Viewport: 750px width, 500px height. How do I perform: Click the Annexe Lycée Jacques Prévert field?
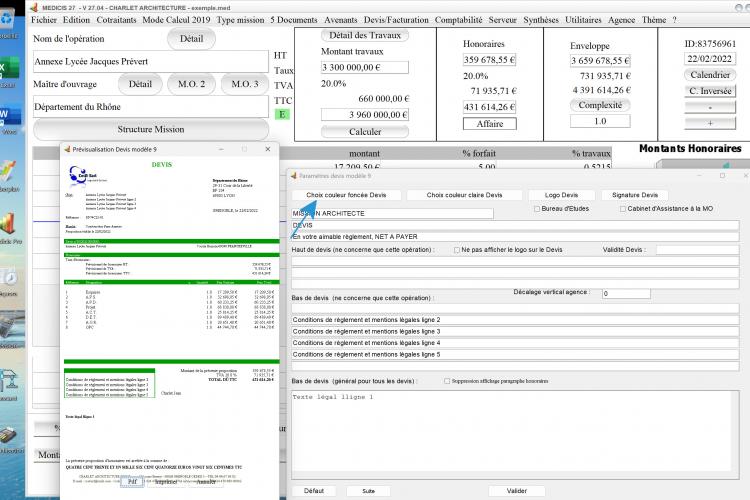coord(151,62)
